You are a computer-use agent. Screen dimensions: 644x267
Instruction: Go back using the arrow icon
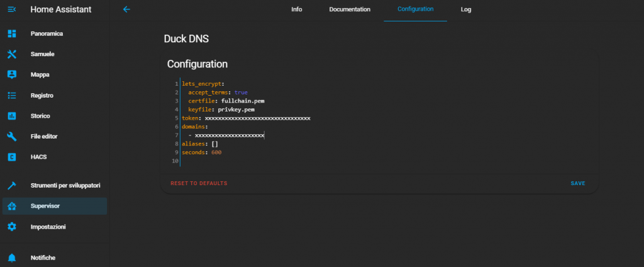(x=126, y=9)
